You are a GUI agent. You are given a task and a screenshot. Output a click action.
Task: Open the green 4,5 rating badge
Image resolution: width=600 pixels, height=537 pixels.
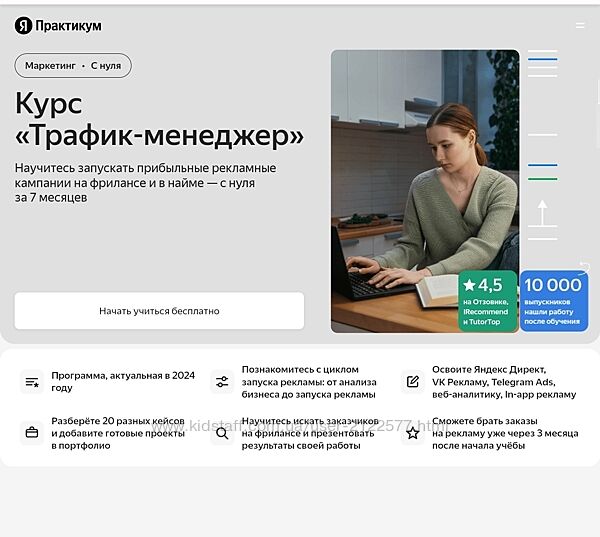[x=488, y=301]
